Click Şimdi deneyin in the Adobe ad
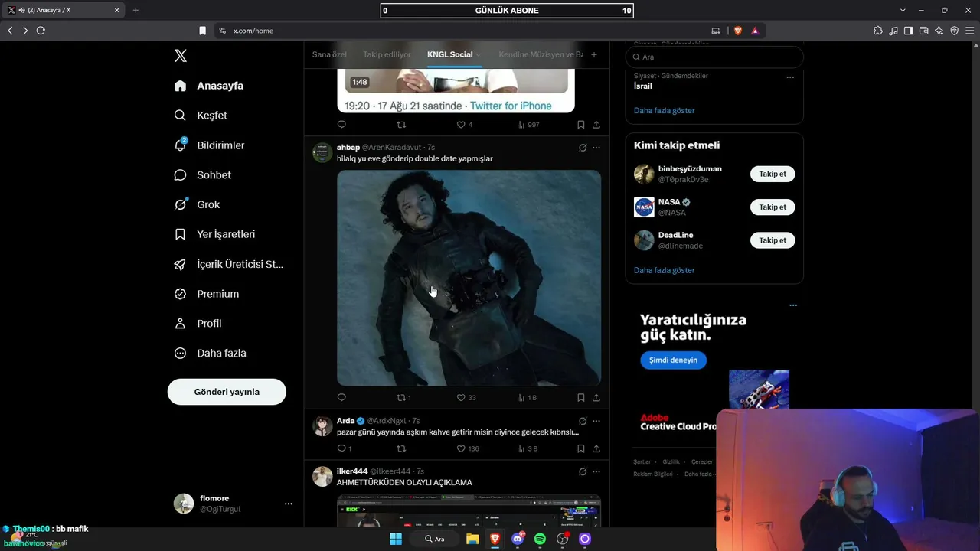This screenshot has height=551, width=980. click(x=673, y=360)
